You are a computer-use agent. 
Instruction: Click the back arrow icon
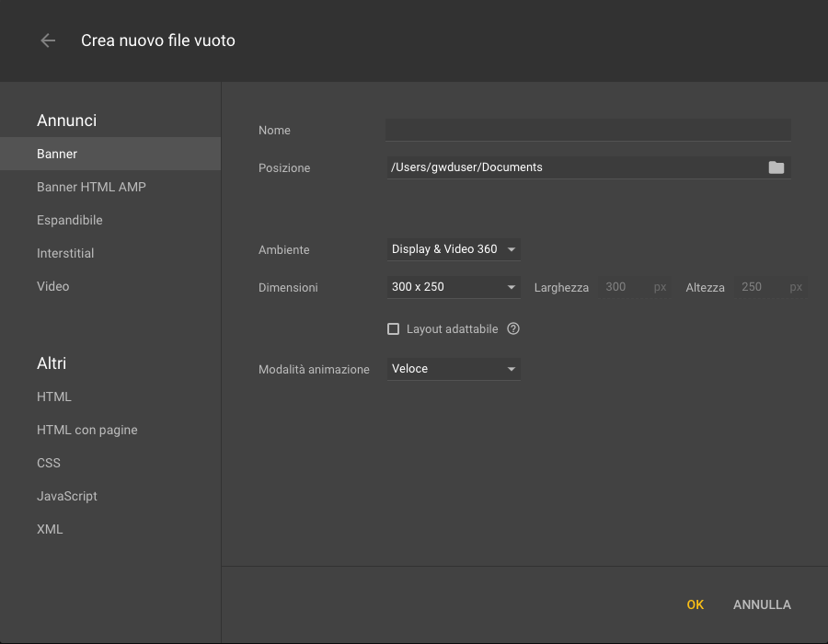coord(48,40)
